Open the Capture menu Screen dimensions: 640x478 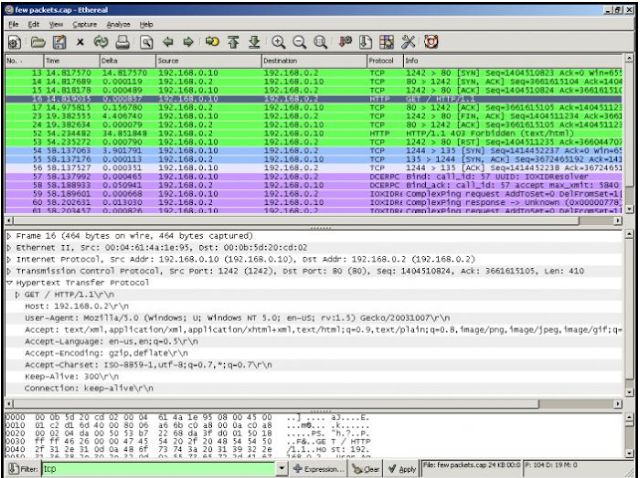84,24
